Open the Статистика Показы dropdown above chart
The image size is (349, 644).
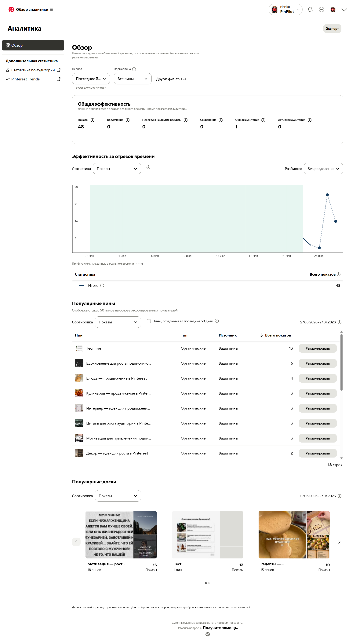[x=117, y=169]
